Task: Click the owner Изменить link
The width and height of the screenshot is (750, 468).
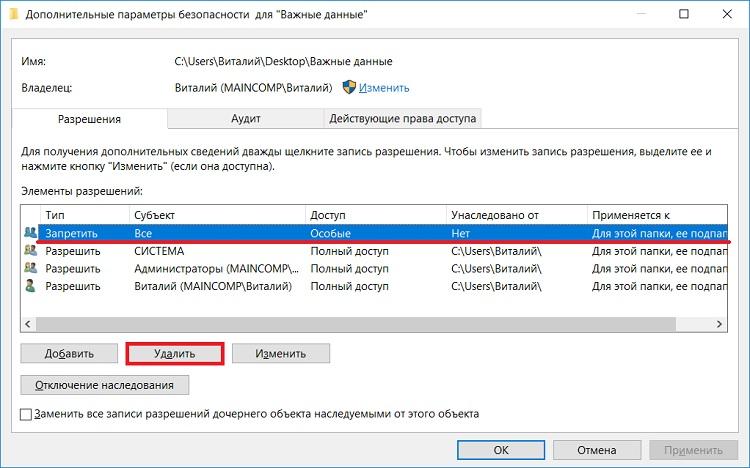Action: click(384, 88)
